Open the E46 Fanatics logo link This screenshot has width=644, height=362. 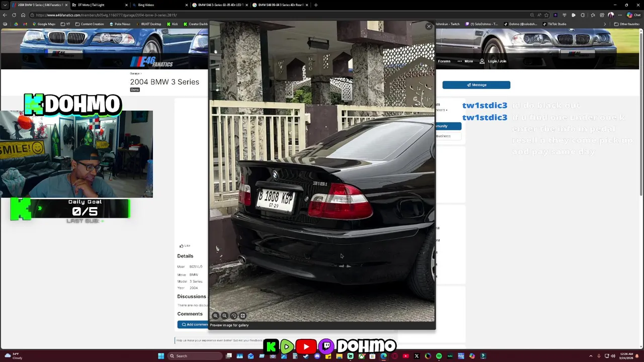pyautogui.click(x=151, y=62)
